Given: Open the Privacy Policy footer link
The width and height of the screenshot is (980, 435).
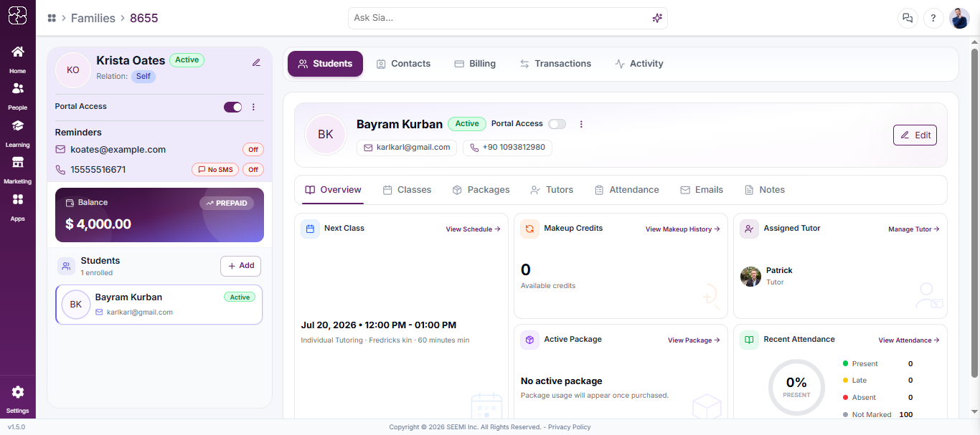Looking at the screenshot, I should (570, 427).
